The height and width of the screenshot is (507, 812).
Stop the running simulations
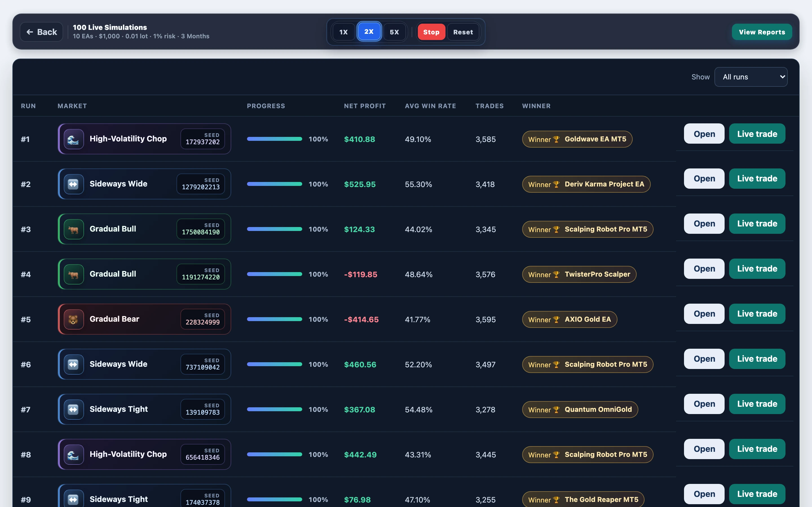click(x=431, y=32)
